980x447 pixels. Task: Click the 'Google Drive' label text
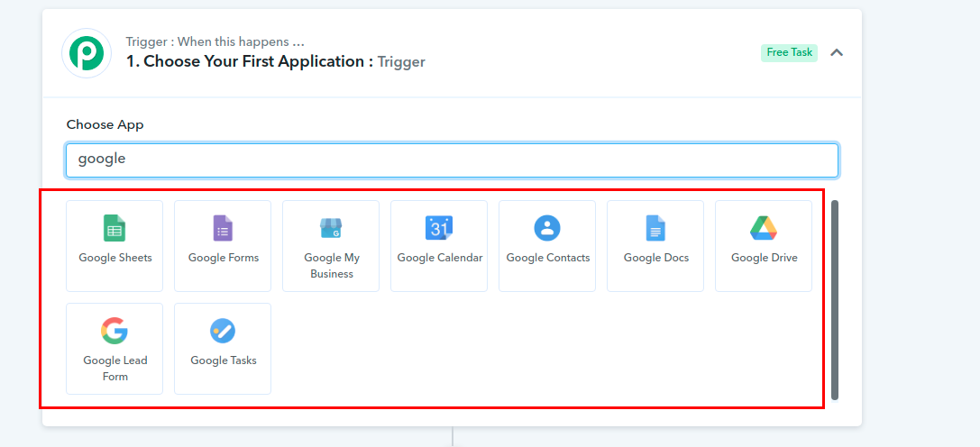764,258
